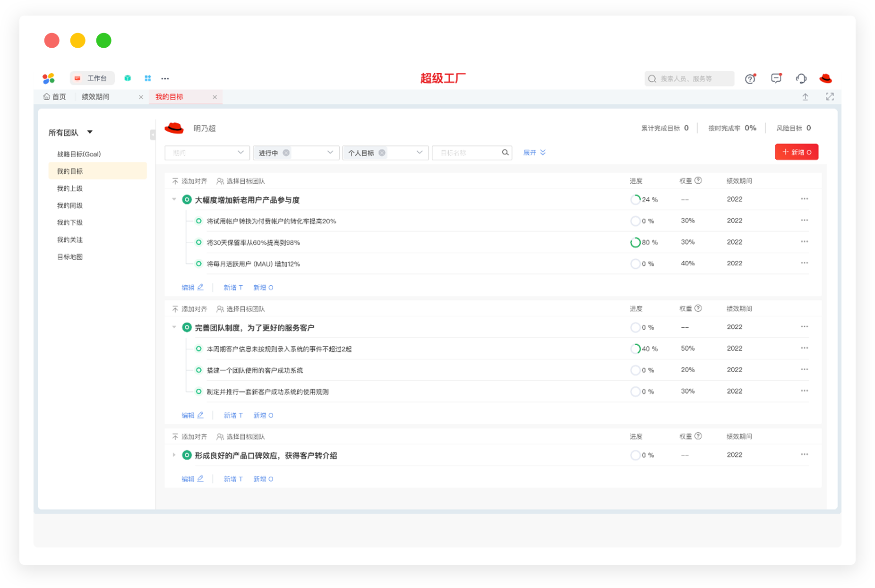Click the three-dot more menu in top bar

(165, 78)
